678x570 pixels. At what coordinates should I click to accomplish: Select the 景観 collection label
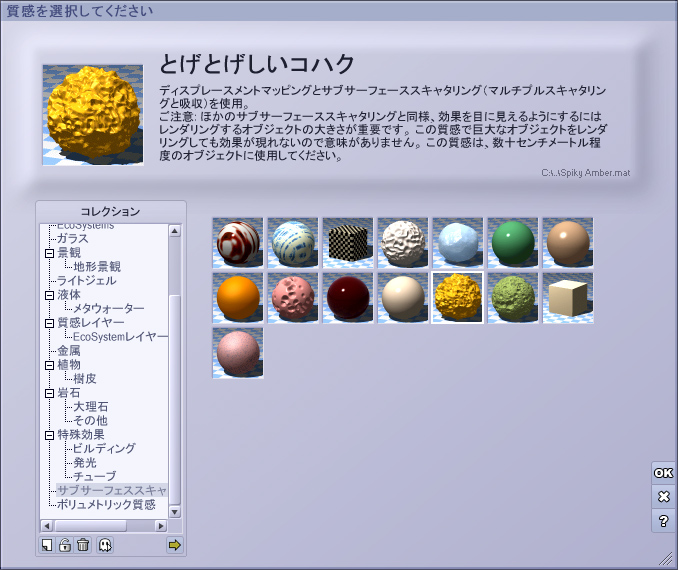69,253
